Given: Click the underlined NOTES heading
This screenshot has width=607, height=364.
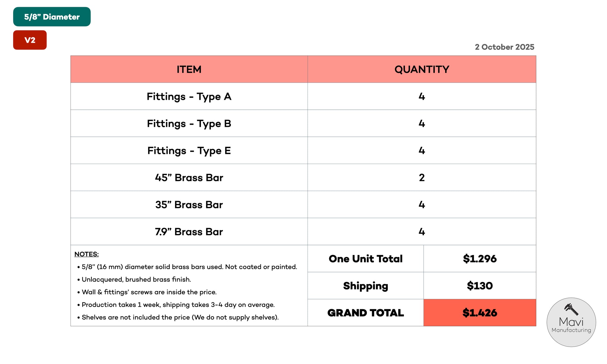Looking at the screenshot, I should (x=86, y=254).
